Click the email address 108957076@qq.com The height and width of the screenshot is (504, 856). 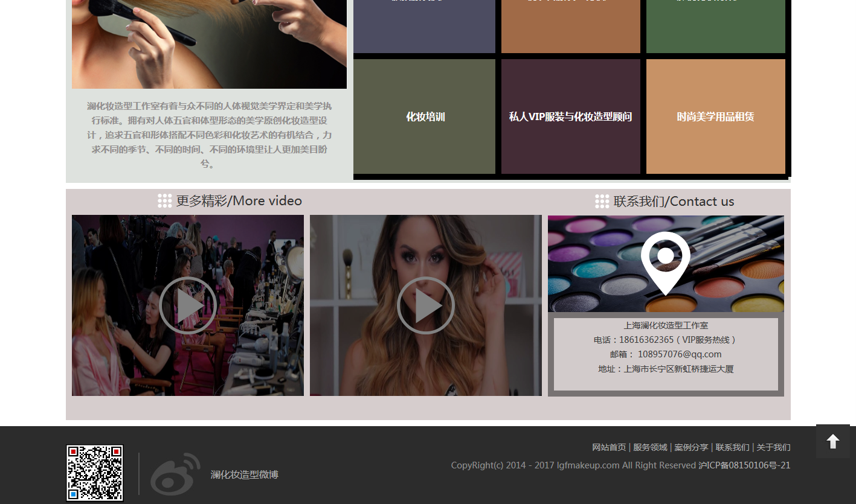click(x=679, y=354)
